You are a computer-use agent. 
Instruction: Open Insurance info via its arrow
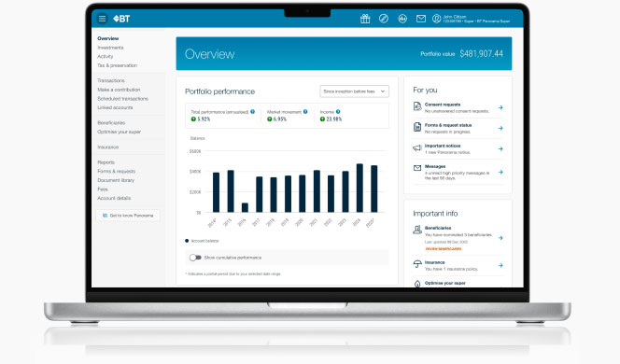[500, 266]
